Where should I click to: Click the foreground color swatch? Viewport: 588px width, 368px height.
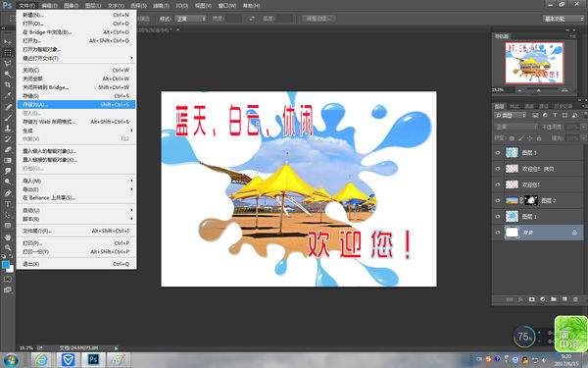click(x=6, y=265)
